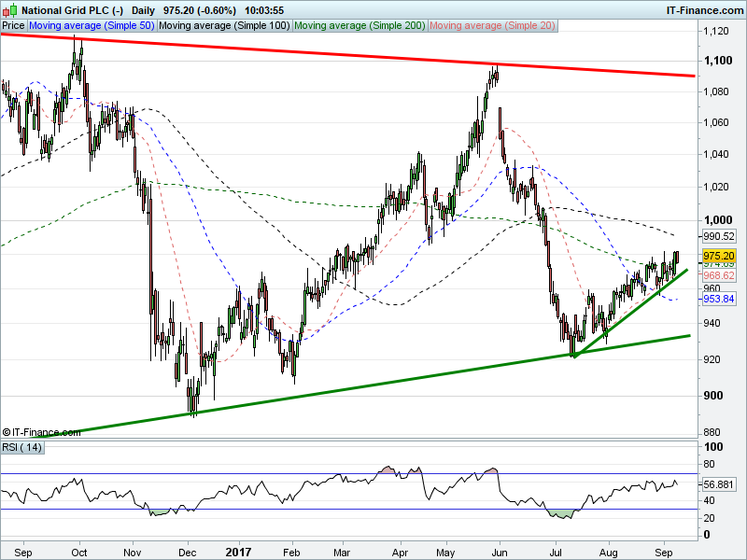The width and height of the screenshot is (747, 560).
Task: Click the Daily timeframe label
Action: (x=143, y=10)
